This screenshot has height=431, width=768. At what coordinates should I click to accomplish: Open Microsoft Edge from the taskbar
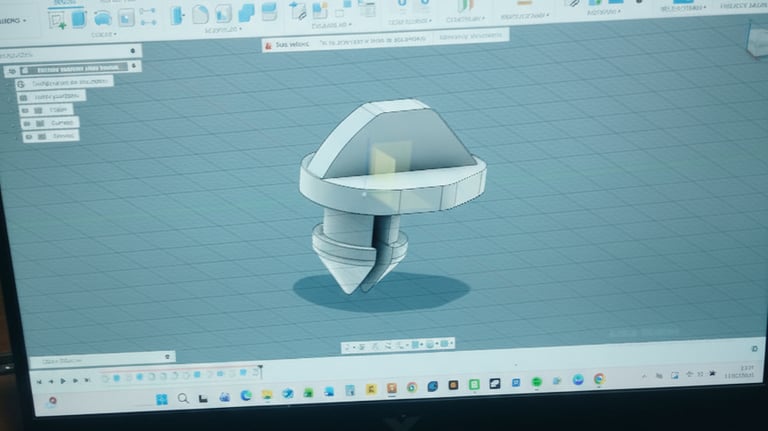pyautogui.click(x=246, y=396)
